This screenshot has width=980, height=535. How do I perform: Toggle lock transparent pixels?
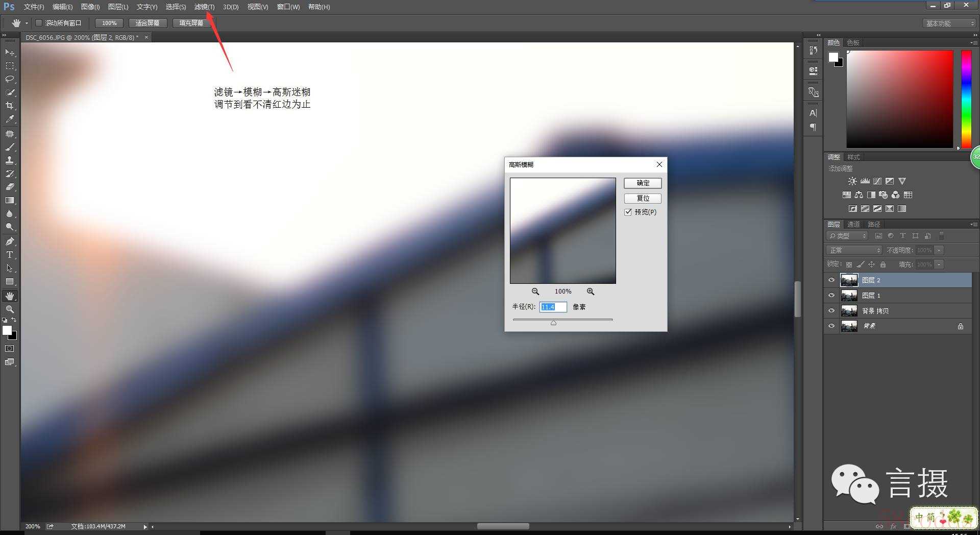pos(849,264)
